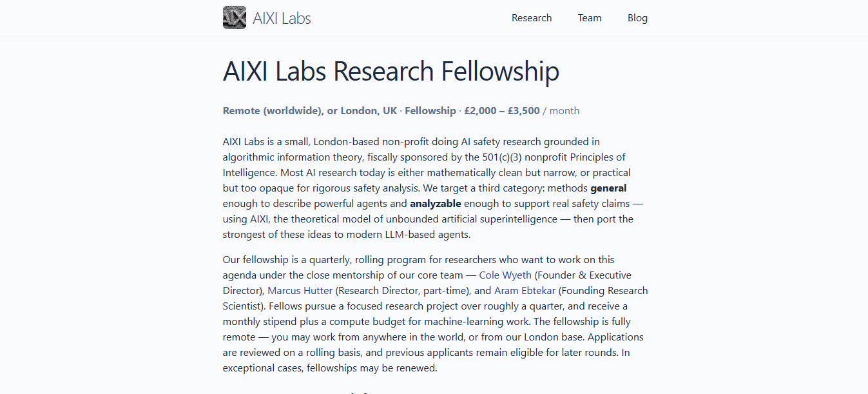The height and width of the screenshot is (394, 868).
Task: Open the Marcus Hutter profile link
Action: [x=300, y=291]
